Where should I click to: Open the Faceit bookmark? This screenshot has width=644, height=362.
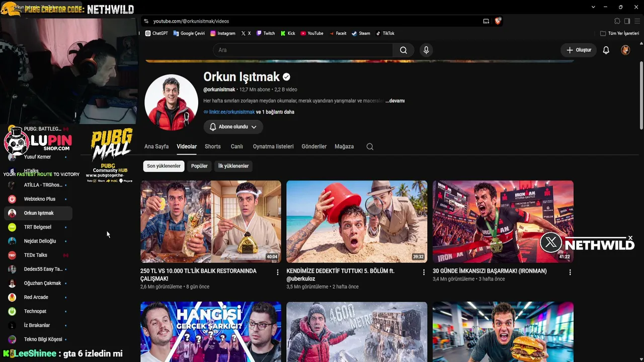click(338, 33)
